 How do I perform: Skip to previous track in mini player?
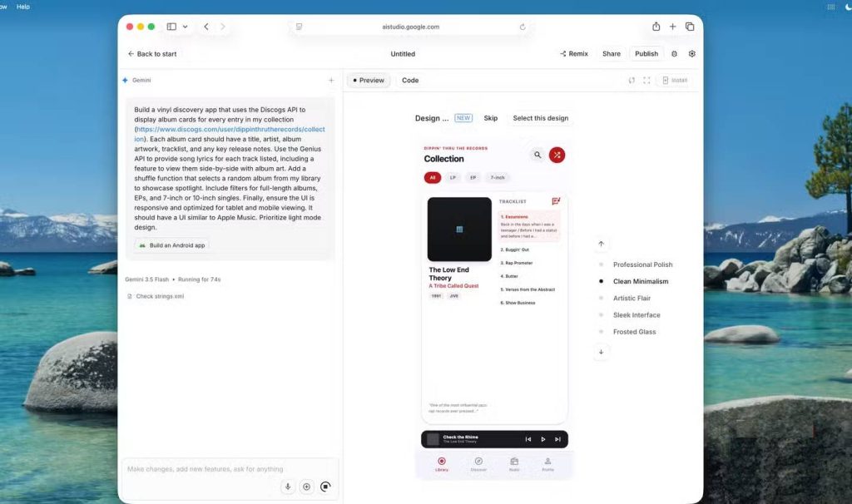(x=528, y=439)
